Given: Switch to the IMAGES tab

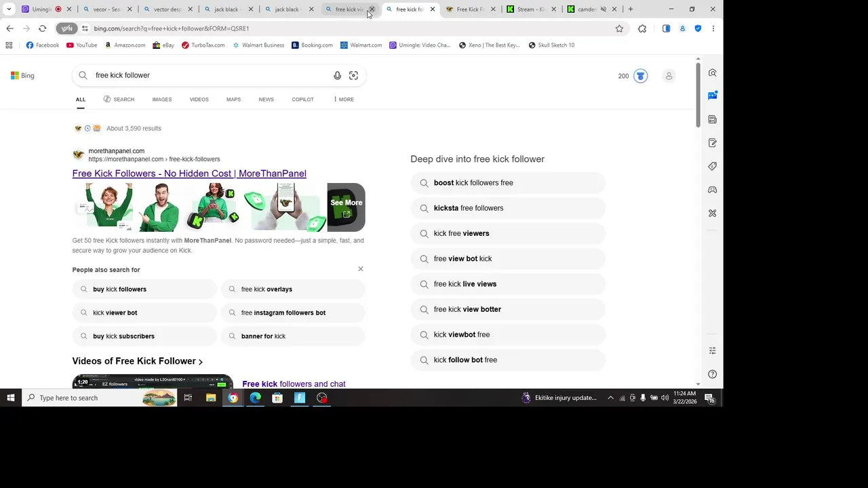Looking at the screenshot, I should [162, 100].
